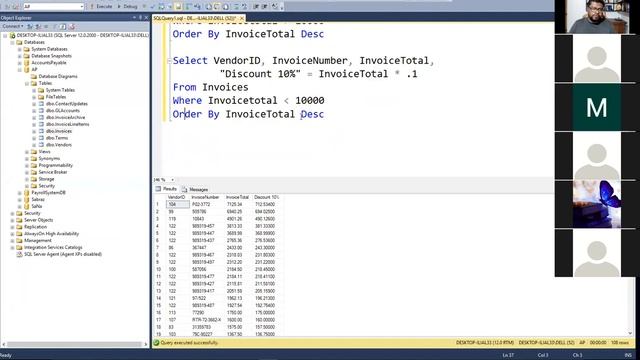Switch to the Messages tab

point(195,189)
